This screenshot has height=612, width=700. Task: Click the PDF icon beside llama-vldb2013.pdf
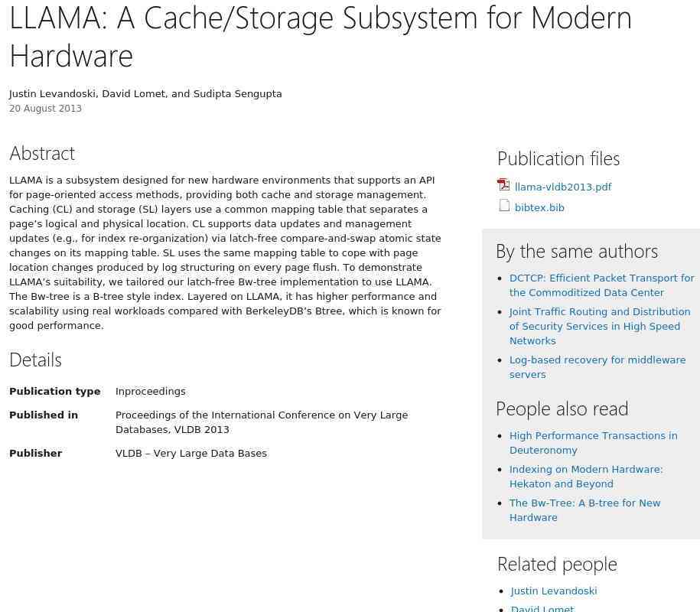pos(503,185)
